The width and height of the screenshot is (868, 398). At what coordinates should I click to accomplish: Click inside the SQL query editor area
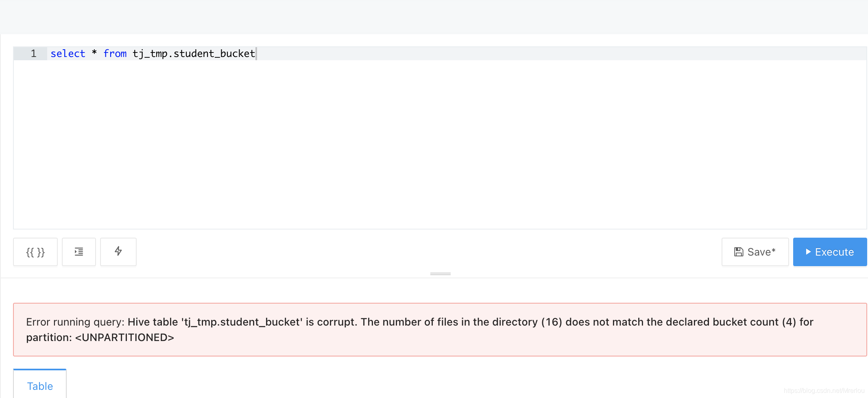coord(440,138)
